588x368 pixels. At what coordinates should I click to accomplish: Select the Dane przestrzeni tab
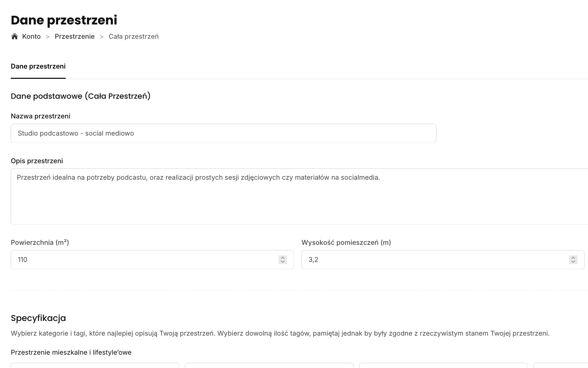38,66
